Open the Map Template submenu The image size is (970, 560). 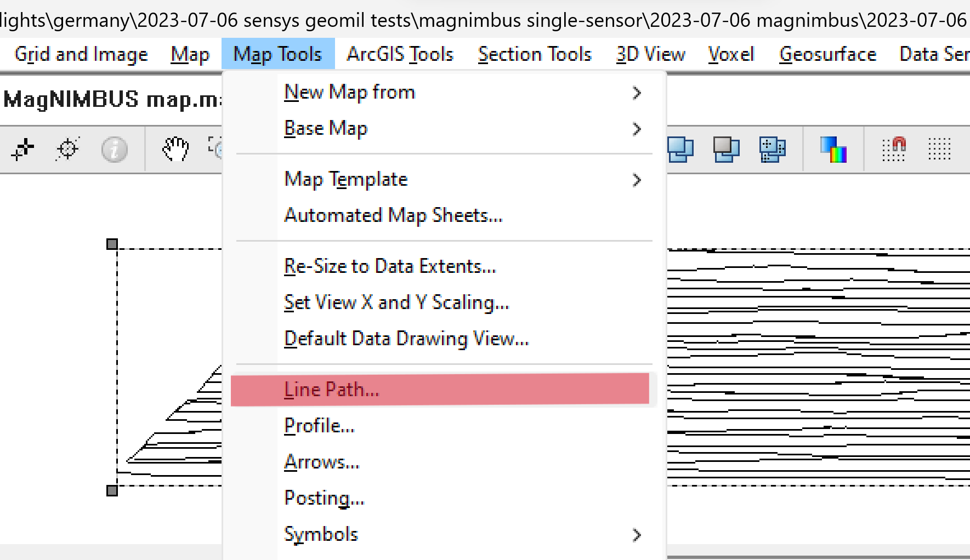pyautogui.click(x=636, y=180)
